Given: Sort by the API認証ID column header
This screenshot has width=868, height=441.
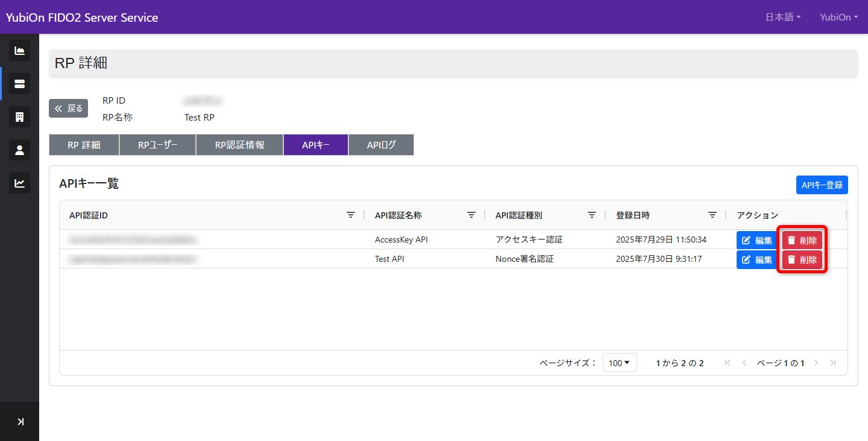Looking at the screenshot, I should (89, 215).
